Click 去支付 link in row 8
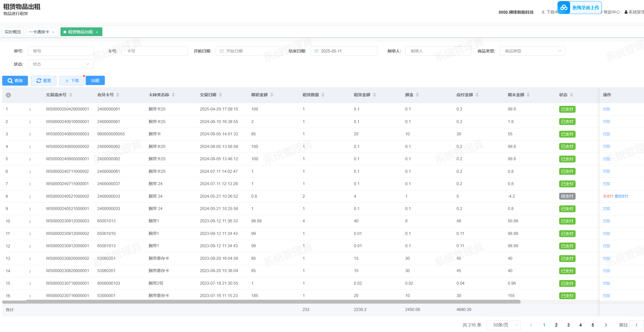 (x=608, y=196)
